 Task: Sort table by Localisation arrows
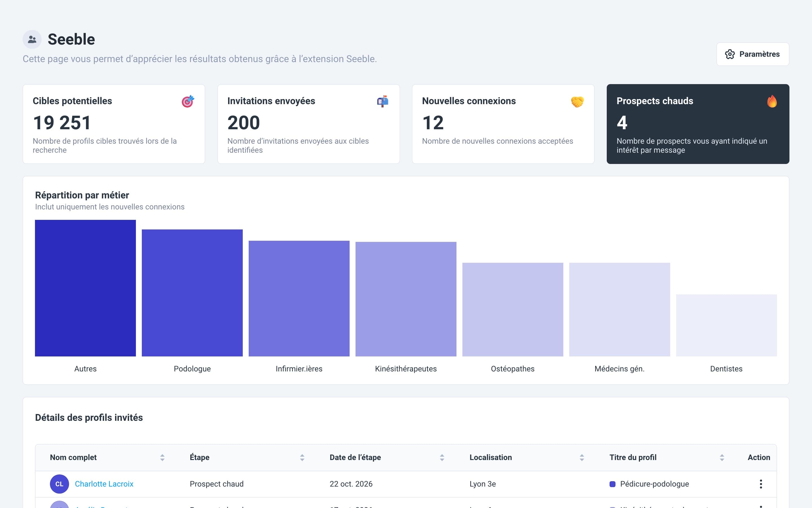coord(582,457)
